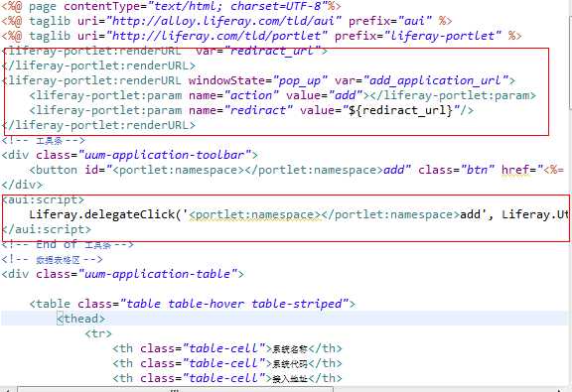Screen dimensions: 572x392
Task: Click the 接入地址 table header text
Action: 290,379
